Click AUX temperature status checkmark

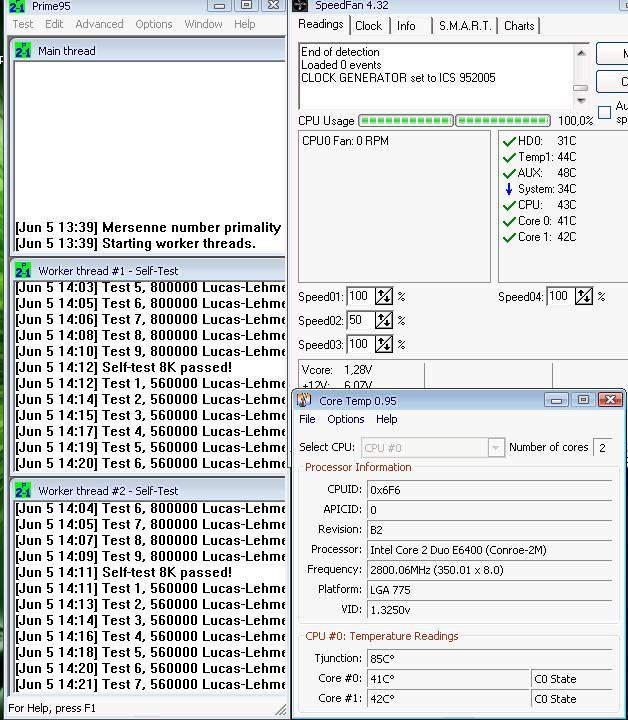point(509,173)
